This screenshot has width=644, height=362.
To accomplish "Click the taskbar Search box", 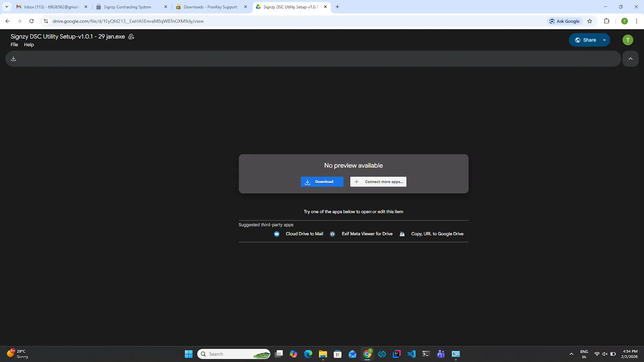I will tap(234, 354).
